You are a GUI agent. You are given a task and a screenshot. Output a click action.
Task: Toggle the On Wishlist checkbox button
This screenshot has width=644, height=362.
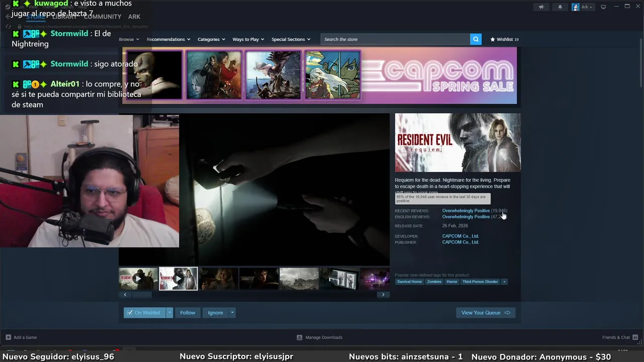(145, 313)
